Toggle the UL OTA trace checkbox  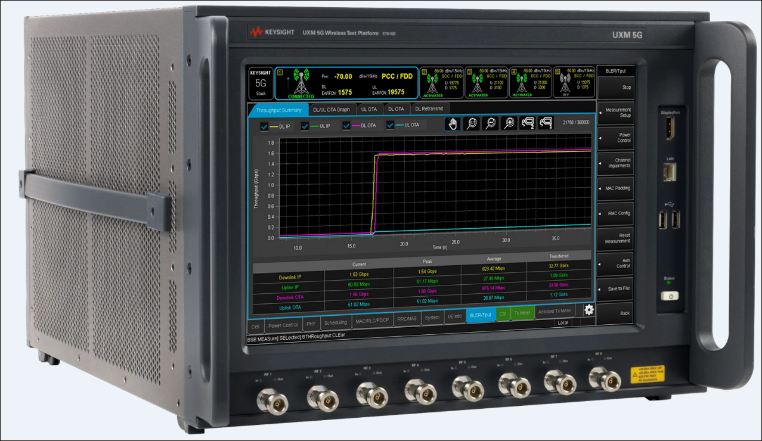(x=390, y=125)
